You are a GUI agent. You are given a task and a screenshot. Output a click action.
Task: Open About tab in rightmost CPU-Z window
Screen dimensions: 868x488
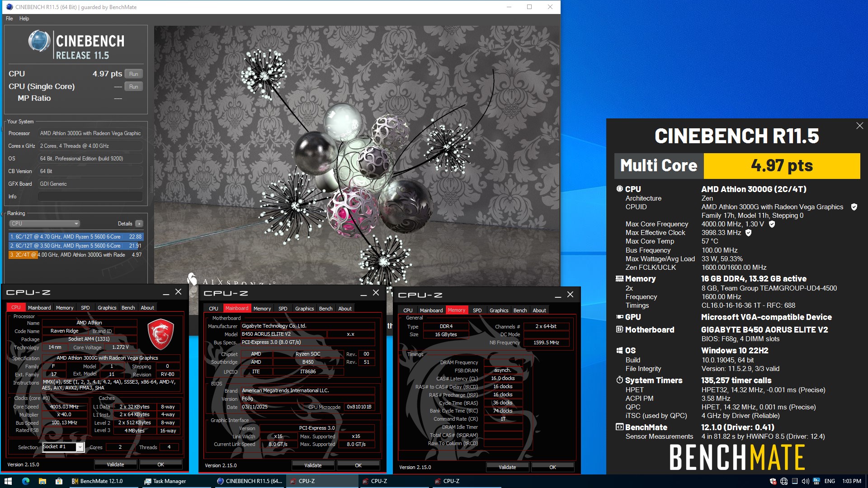tap(539, 310)
